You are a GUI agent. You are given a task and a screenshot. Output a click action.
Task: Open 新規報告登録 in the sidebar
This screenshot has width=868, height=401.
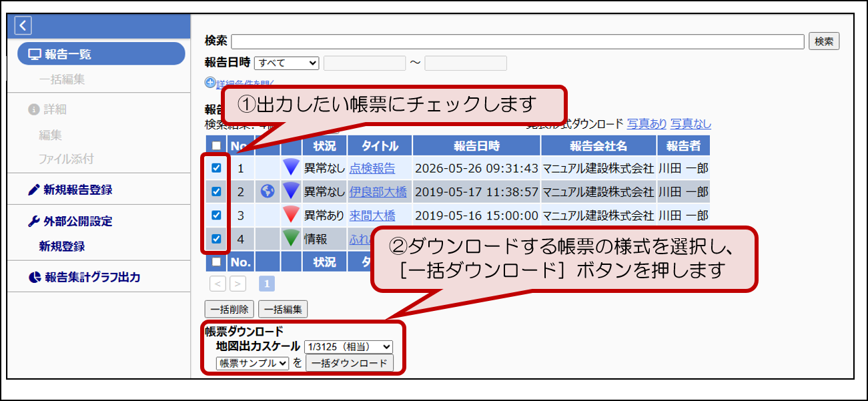(x=78, y=190)
